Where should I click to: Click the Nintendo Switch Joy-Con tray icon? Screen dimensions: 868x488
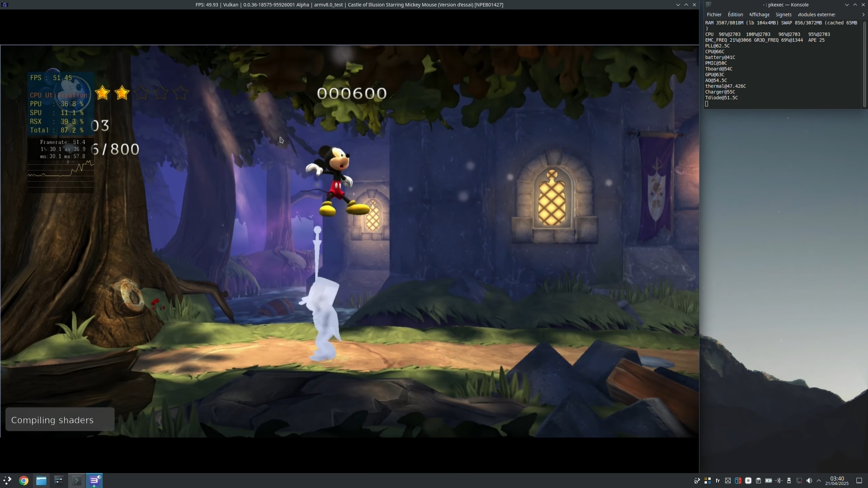click(x=738, y=481)
